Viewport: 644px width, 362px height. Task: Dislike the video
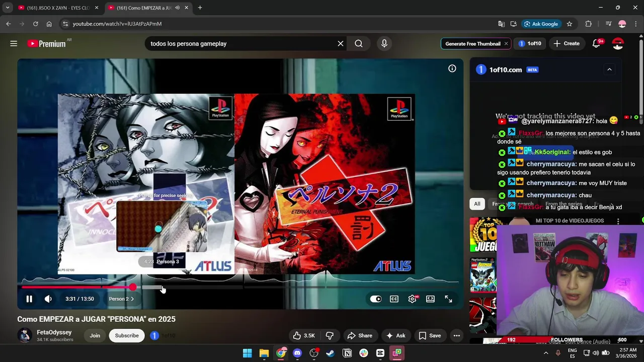pos(330,335)
